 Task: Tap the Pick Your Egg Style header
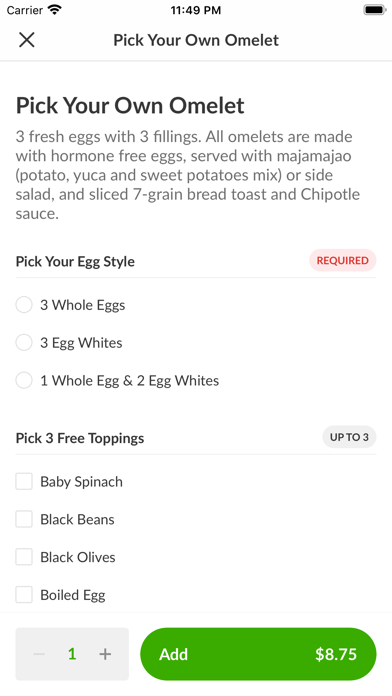(75, 261)
